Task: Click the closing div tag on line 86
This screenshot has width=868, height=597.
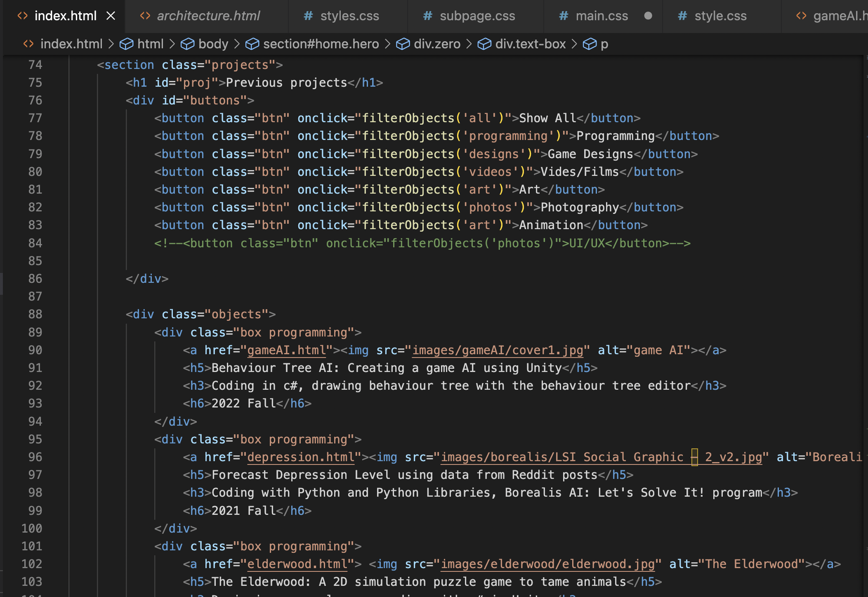Action: (147, 279)
